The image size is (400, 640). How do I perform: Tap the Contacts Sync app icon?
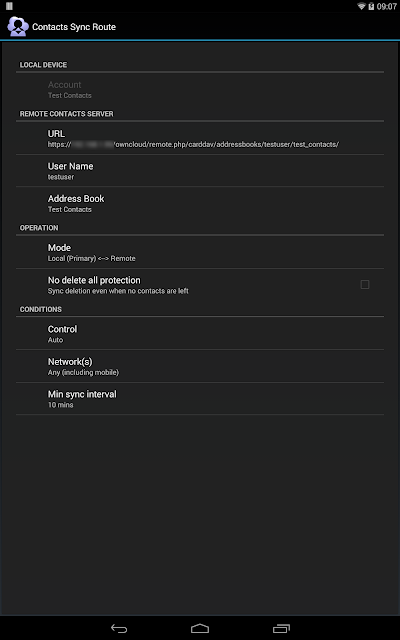(x=18, y=27)
